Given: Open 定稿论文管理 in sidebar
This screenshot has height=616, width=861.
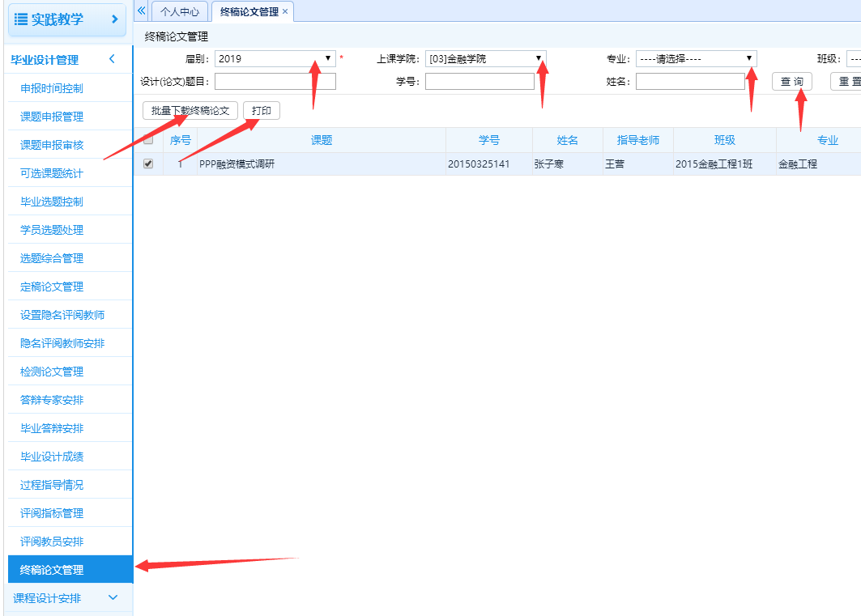Looking at the screenshot, I should (x=52, y=287).
